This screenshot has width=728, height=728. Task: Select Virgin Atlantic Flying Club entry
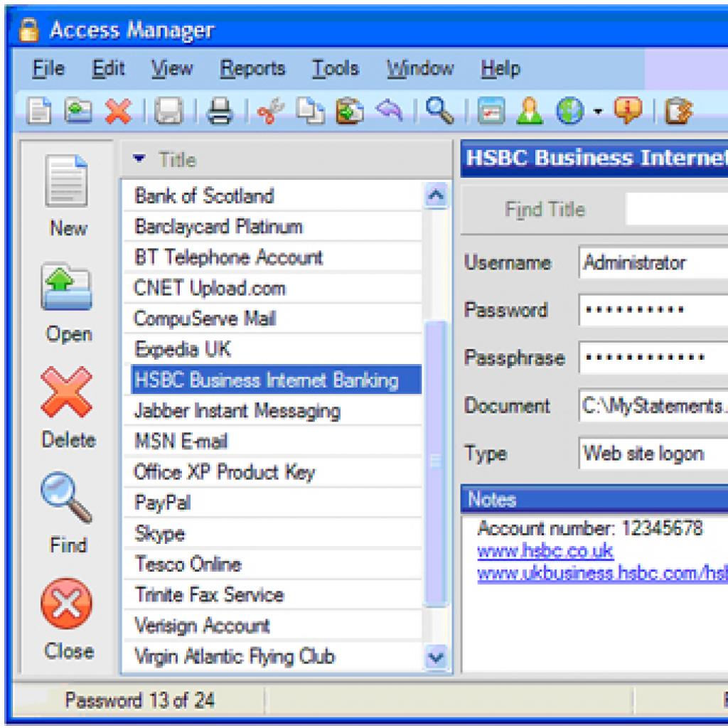[x=272, y=656]
